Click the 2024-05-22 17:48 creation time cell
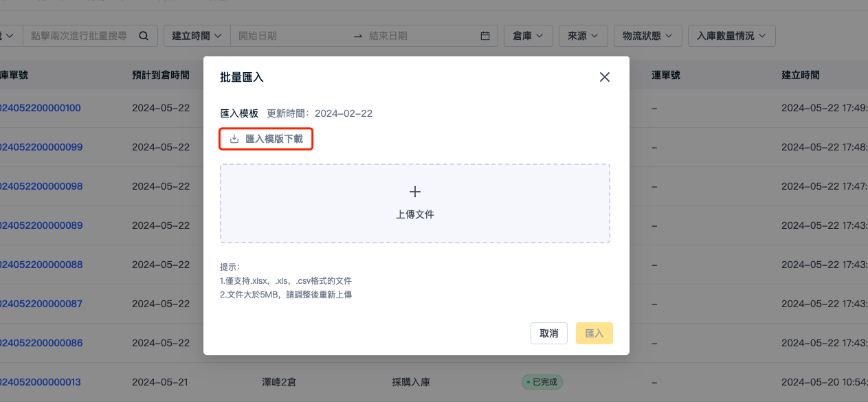The height and width of the screenshot is (402, 868). click(825, 147)
